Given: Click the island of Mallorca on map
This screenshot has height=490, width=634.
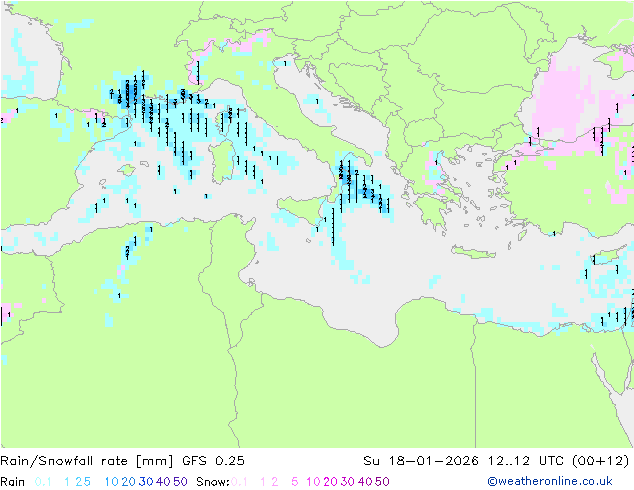Looking at the screenshot, I should tap(127, 170).
